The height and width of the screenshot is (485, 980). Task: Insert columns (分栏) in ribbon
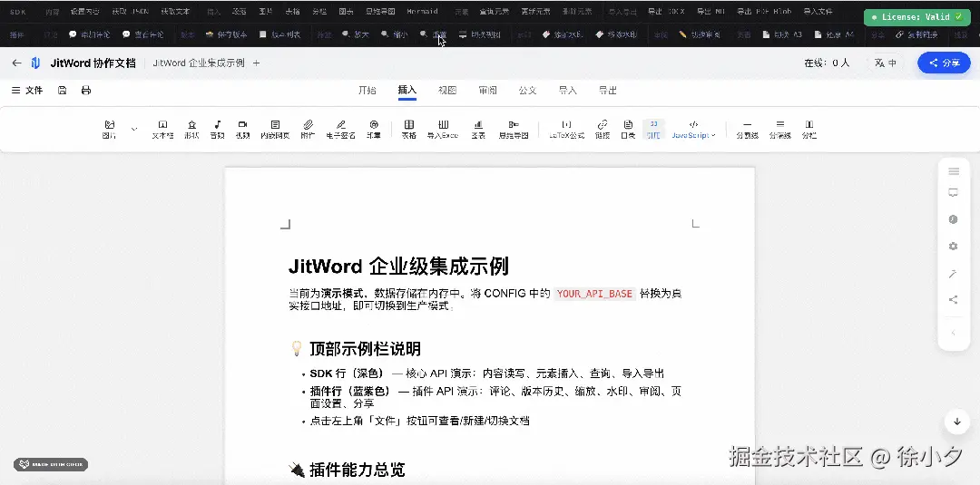click(809, 130)
